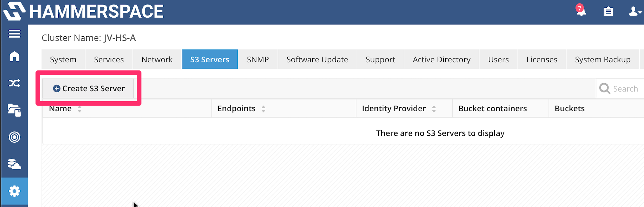Switch to the System tab
Viewport: 644px width, 207px height.
(x=63, y=59)
